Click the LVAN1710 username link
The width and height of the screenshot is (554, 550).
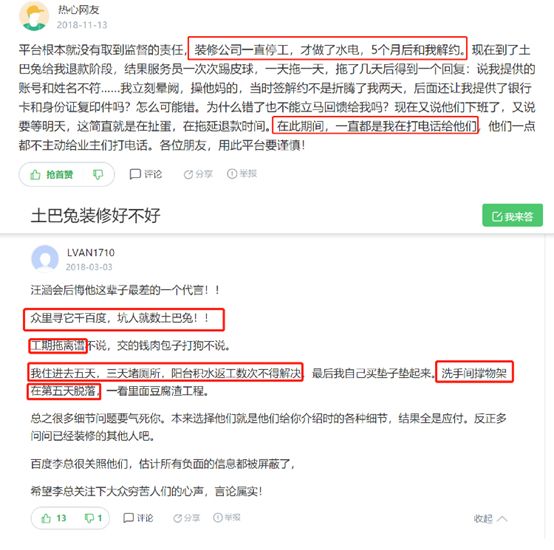[91, 253]
